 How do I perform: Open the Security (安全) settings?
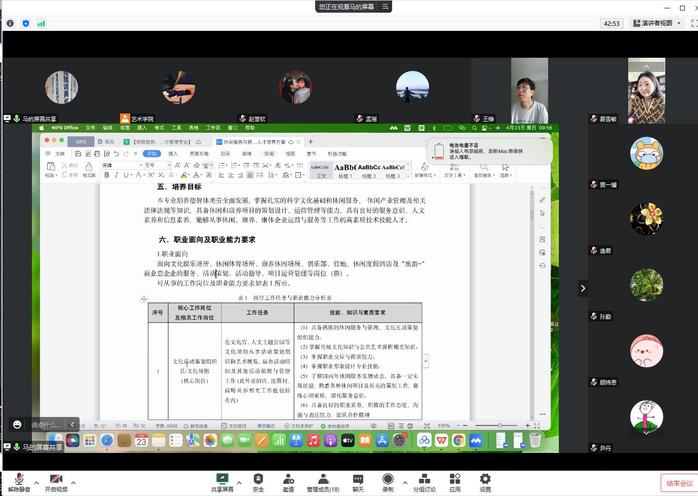tap(258, 480)
